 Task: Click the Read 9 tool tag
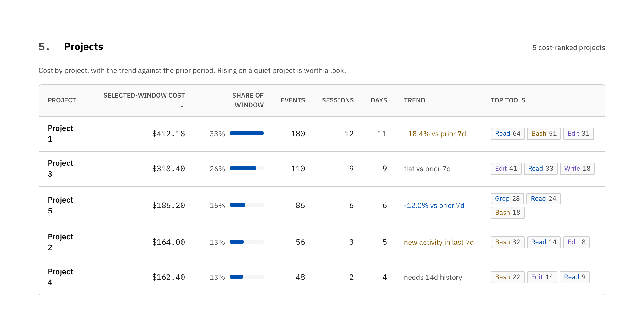click(575, 277)
